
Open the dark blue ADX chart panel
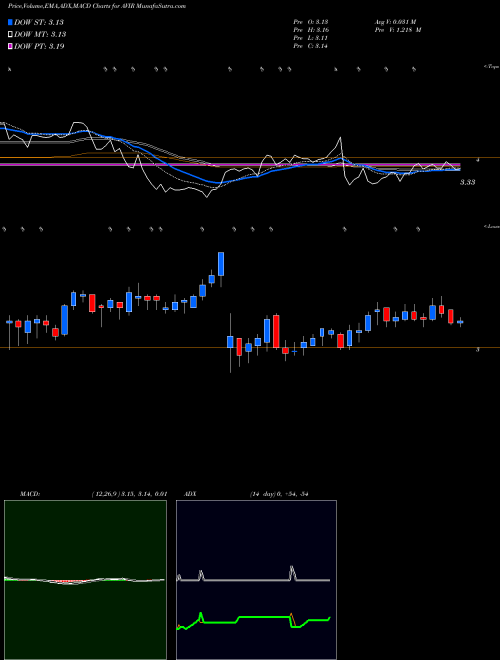[x=256, y=580]
